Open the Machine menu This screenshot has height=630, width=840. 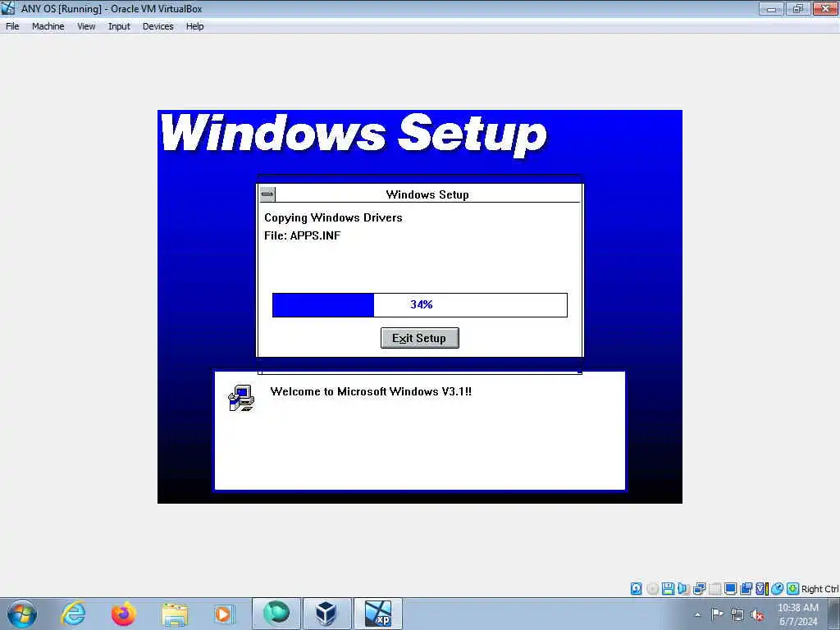(x=48, y=26)
